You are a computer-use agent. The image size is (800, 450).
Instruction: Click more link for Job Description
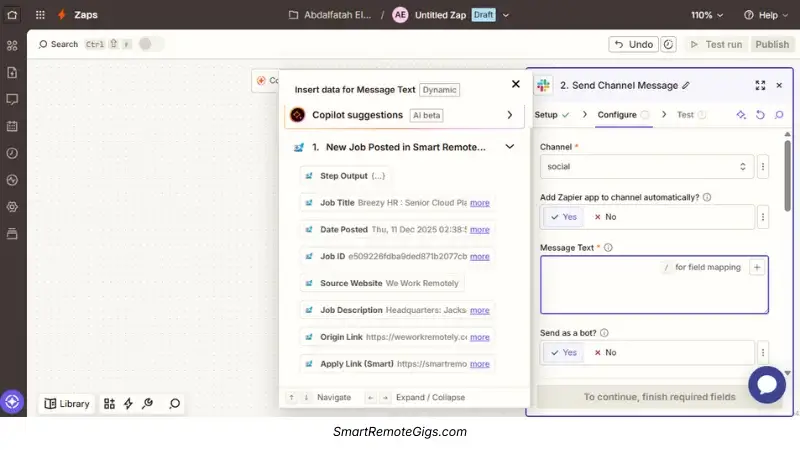pyautogui.click(x=480, y=310)
